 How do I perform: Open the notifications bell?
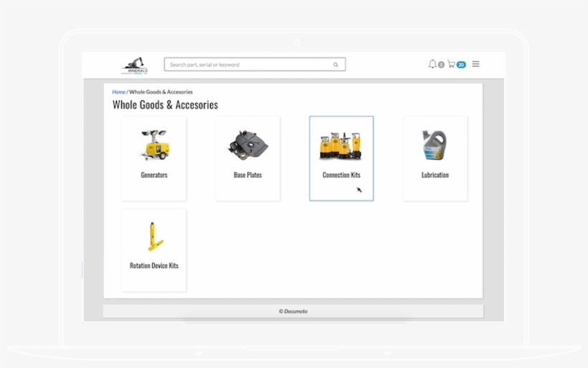pos(432,64)
